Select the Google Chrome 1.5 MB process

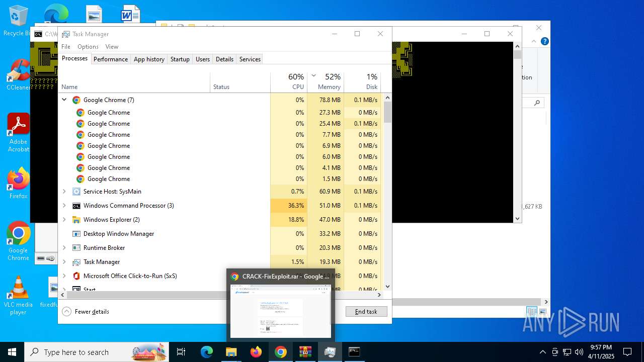[x=220, y=179]
